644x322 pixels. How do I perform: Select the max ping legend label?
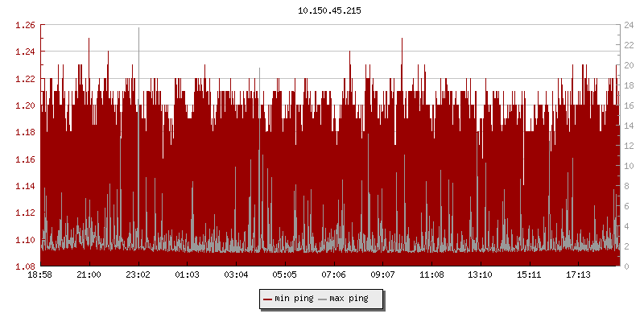(349, 299)
